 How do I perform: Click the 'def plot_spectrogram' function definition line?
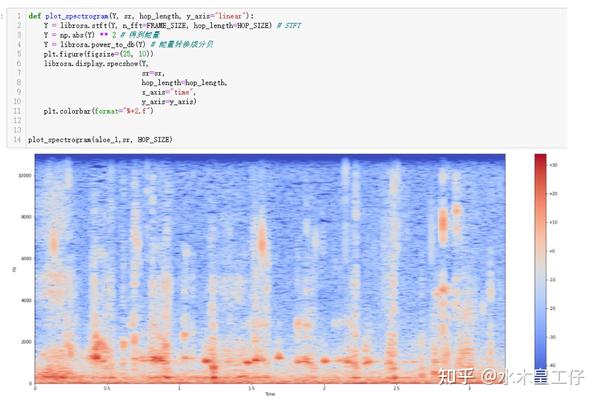(x=141, y=16)
